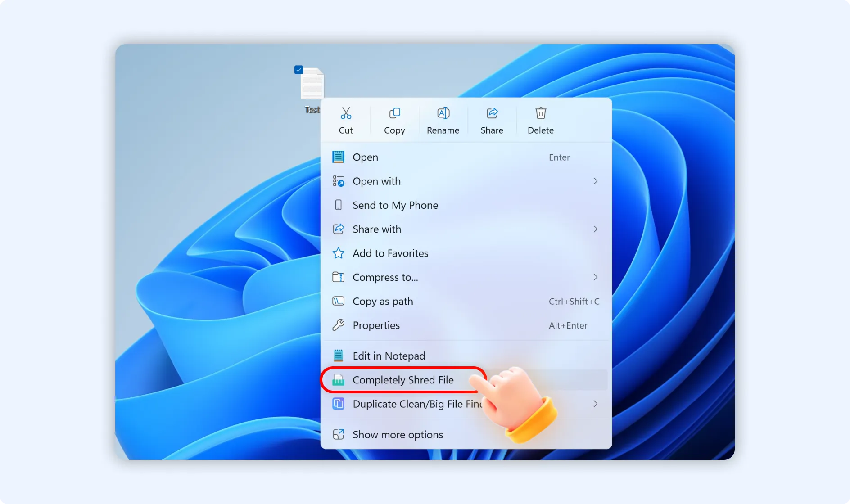Click the Edit in Notepad icon

point(338,355)
